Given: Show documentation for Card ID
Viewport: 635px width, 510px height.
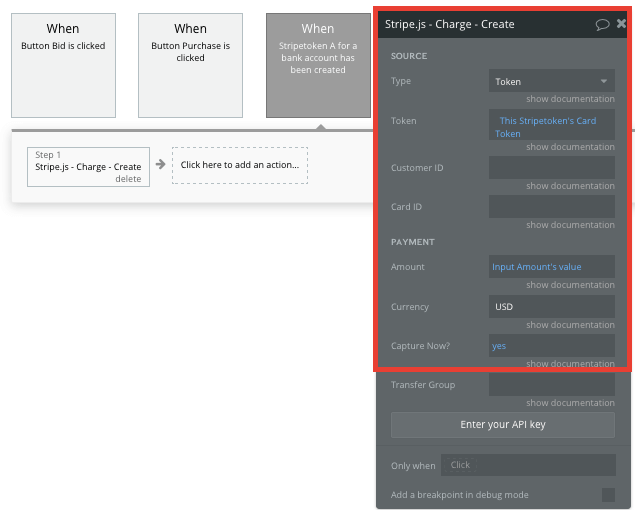Looking at the screenshot, I should click(x=570, y=225).
